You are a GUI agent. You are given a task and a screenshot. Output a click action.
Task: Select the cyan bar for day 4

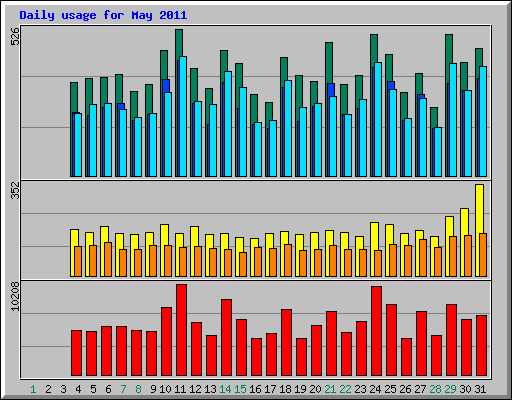[x=78, y=145]
